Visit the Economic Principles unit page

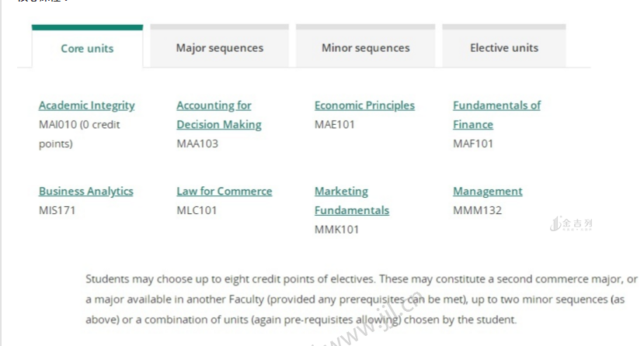[x=364, y=106]
